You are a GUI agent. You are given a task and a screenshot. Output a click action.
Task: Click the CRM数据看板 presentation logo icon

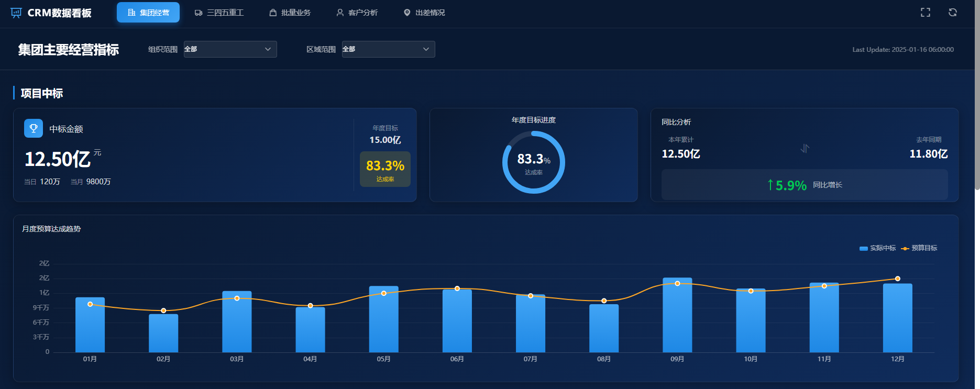pos(16,13)
